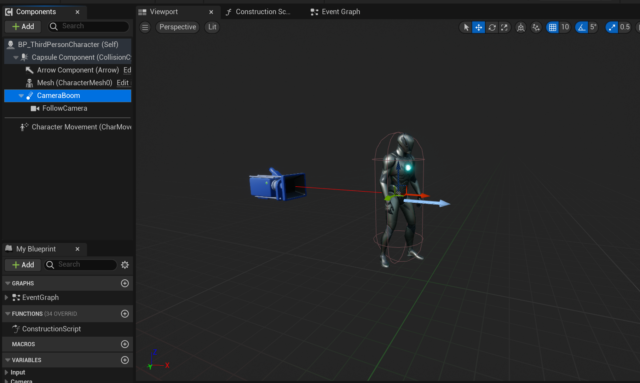Switch the transform coordinate system icon
The image size is (640, 383).
521,27
